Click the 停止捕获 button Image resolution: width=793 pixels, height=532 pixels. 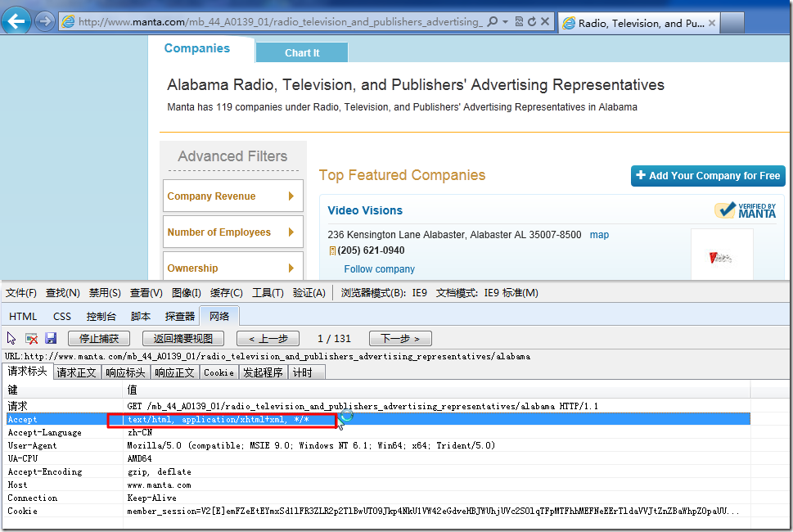[99, 338]
